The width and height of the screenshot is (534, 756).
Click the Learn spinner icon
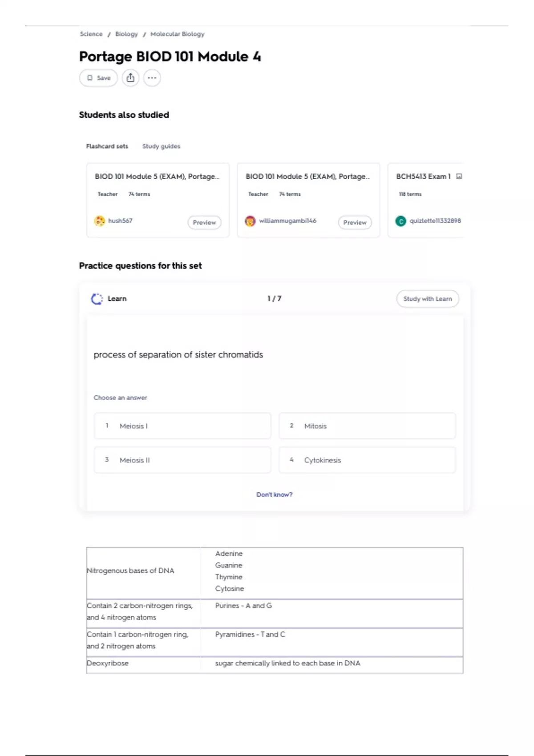pos(97,299)
